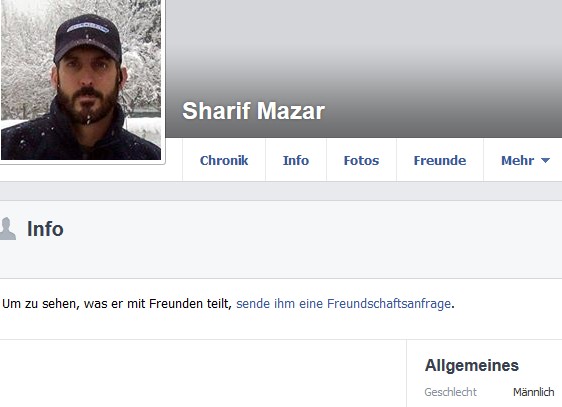562x407 pixels.
Task: Click the 'Um zu sehen' notice text
Action: (116, 303)
